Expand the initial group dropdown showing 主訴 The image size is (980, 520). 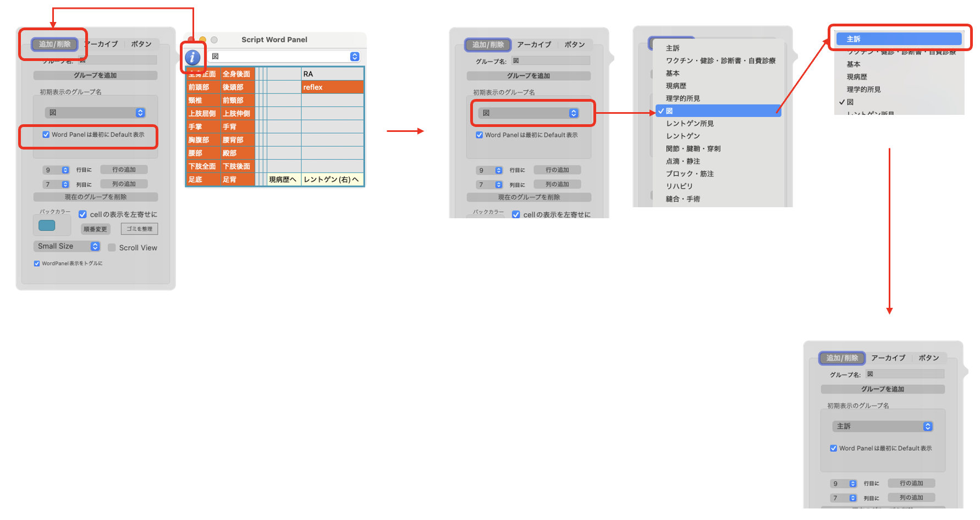coord(927,427)
